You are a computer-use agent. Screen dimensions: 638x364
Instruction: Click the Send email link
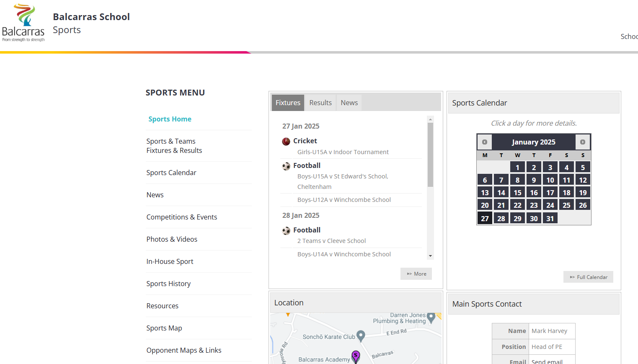point(547,361)
